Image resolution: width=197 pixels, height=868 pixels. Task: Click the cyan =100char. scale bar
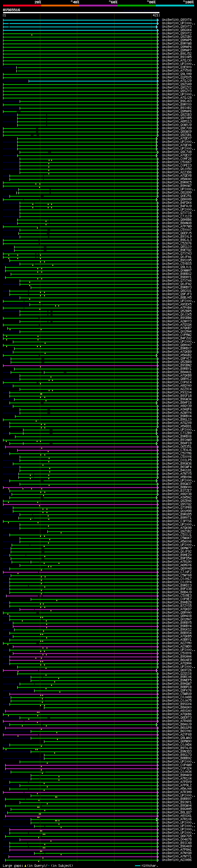[137, 866]
